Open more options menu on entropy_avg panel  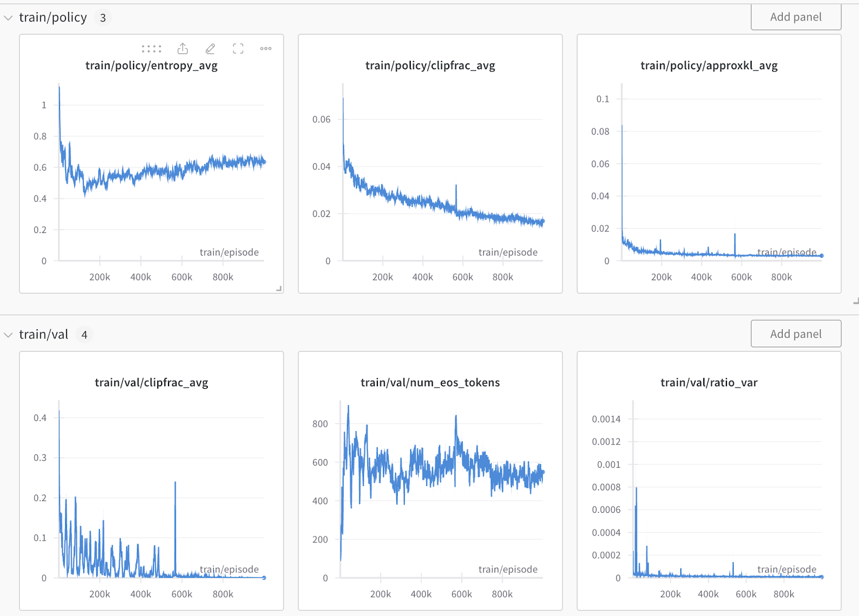266,49
